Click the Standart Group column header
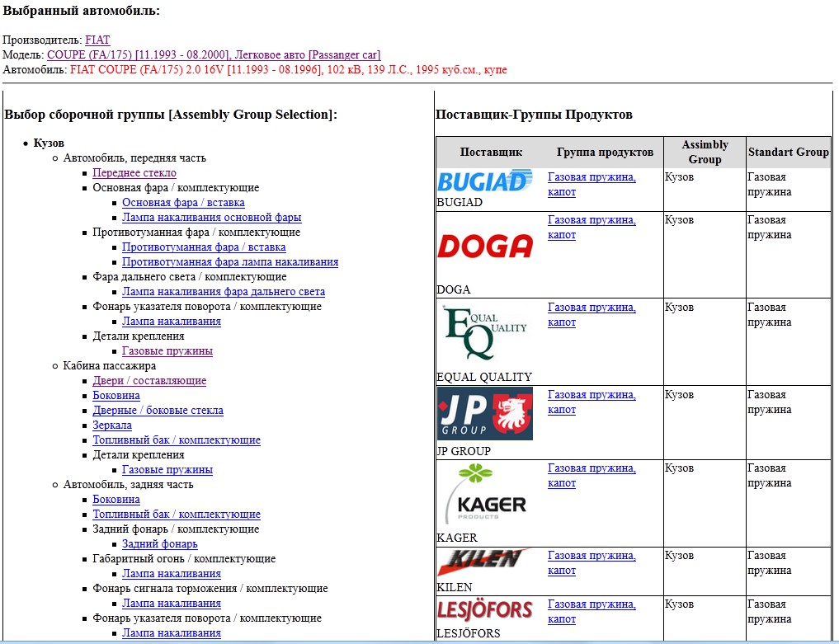This screenshot has height=644, width=839. pos(788,152)
